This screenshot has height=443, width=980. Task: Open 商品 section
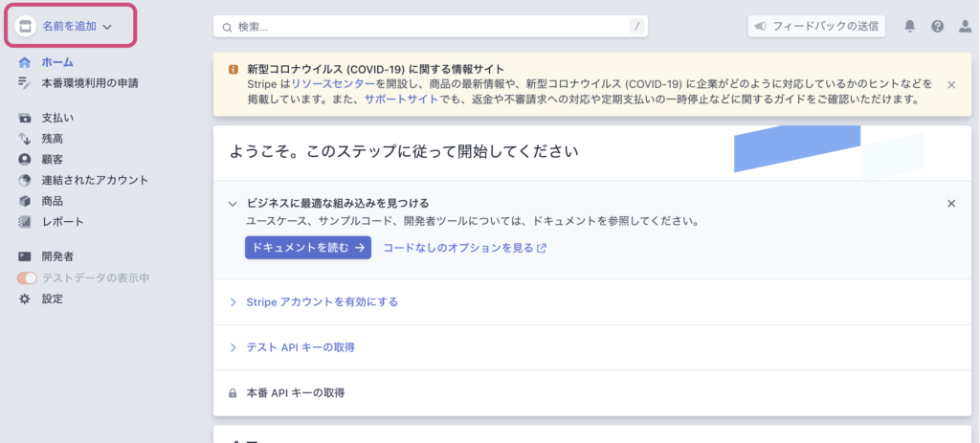coord(53,201)
